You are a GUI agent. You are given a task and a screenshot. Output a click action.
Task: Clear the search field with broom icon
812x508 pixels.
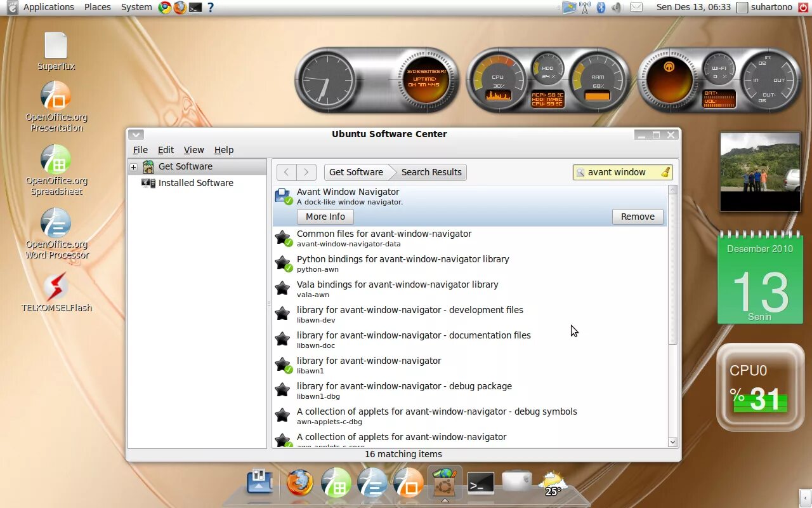(x=665, y=172)
